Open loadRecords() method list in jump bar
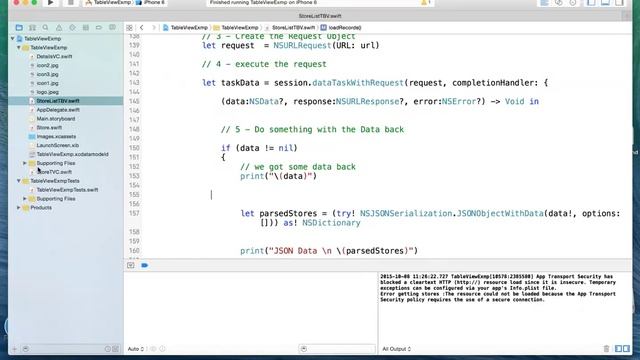 point(341,28)
